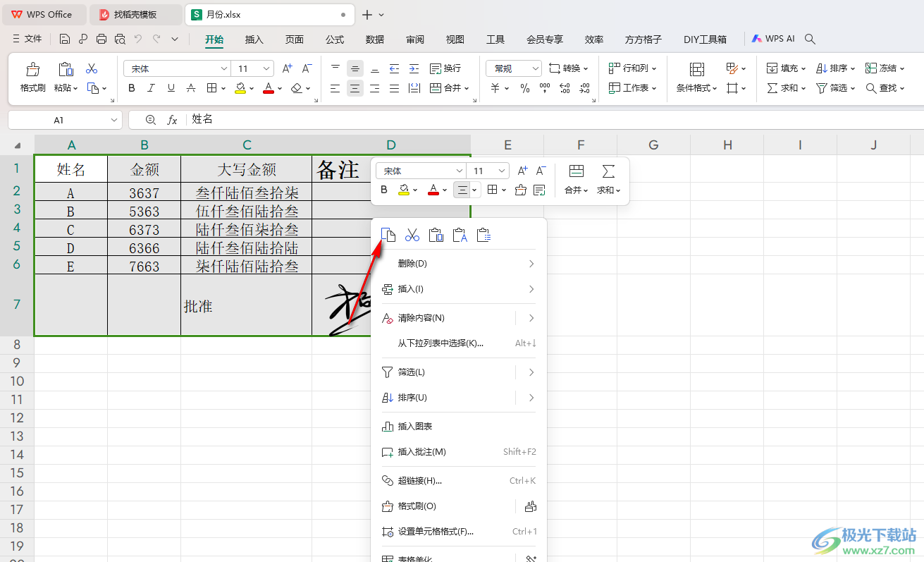Image resolution: width=924 pixels, height=562 pixels.
Task: Click the cut scissors icon in context menu
Action: [412, 235]
